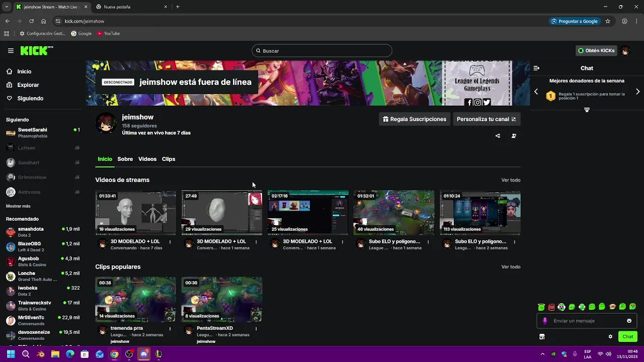The height and width of the screenshot is (362, 644).
Task: Open the chat settings gear
Action: click(x=610, y=337)
